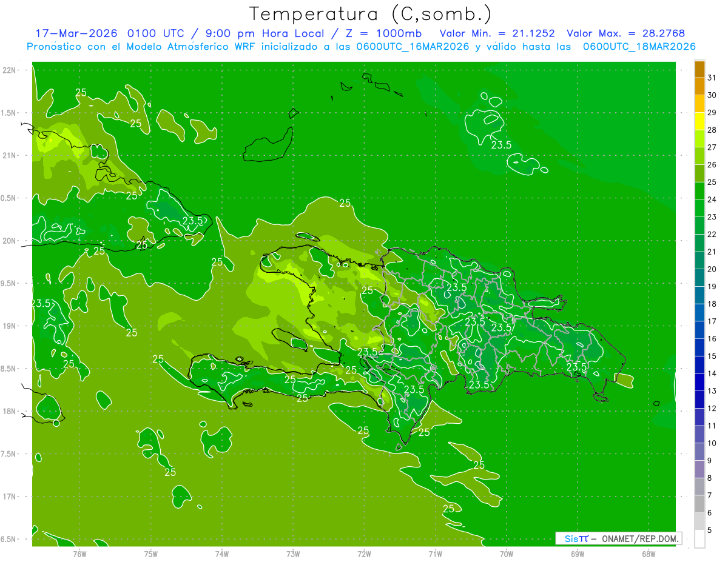Click the '72W' longitude axis label
Viewport: 728px width, 562px height.
tap(364, 554)
